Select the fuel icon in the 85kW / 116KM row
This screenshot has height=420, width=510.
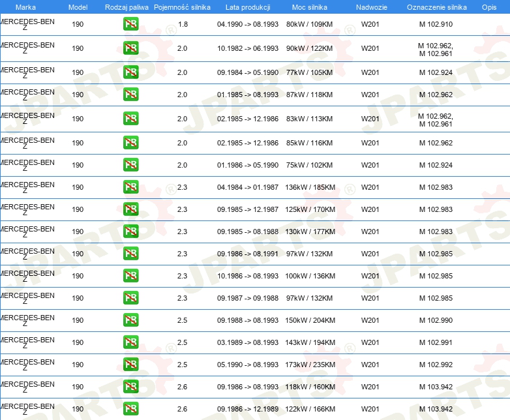point(130,142)
